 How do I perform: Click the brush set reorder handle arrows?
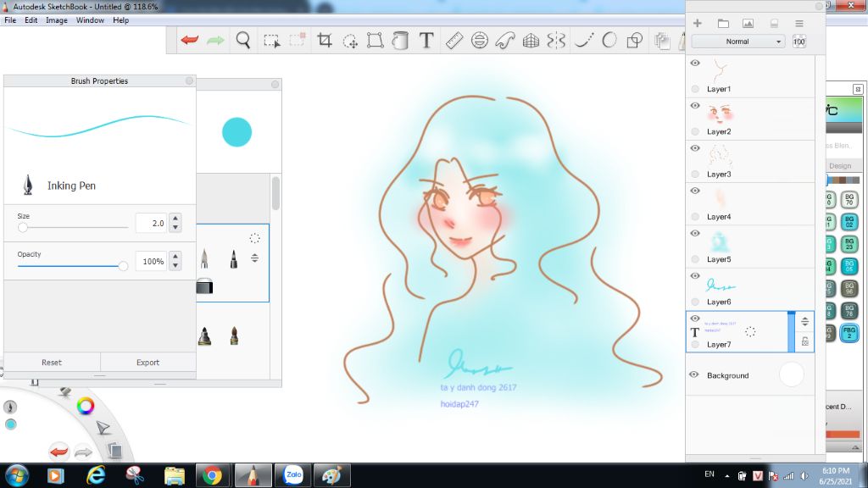(x=254, y=258)
